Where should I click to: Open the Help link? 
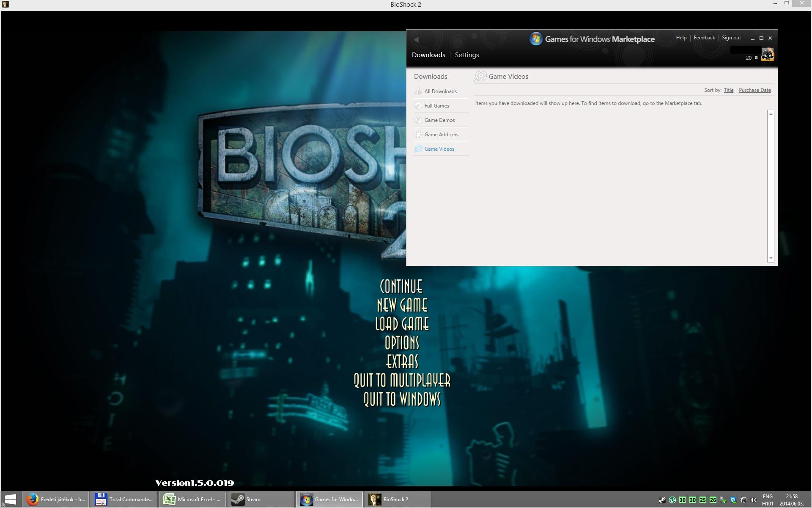[x=681, y=38]
